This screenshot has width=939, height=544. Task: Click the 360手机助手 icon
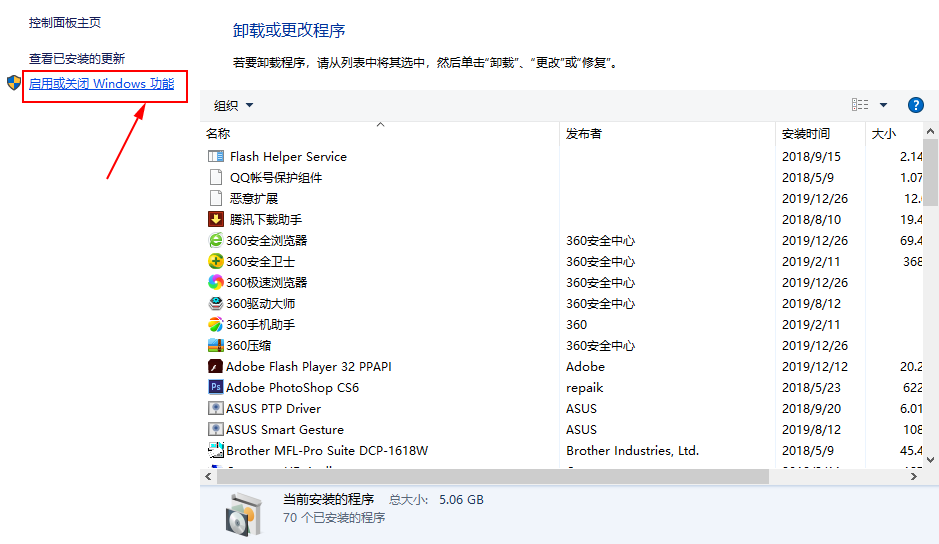[216, 324]
